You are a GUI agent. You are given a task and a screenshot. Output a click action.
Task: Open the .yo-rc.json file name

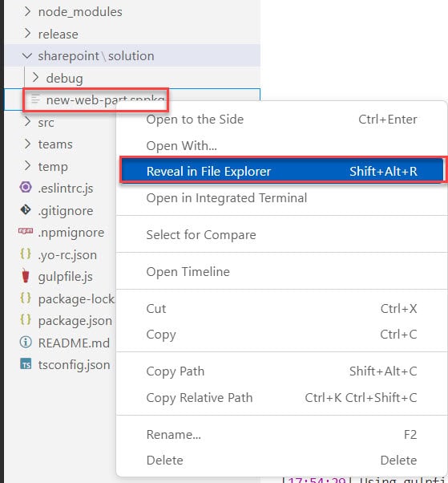(67, 255)
